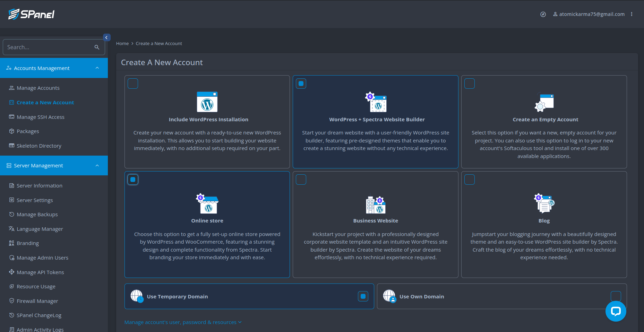Click inside the Search field
This screenshot has width=644, height=332.
[49, 47]
